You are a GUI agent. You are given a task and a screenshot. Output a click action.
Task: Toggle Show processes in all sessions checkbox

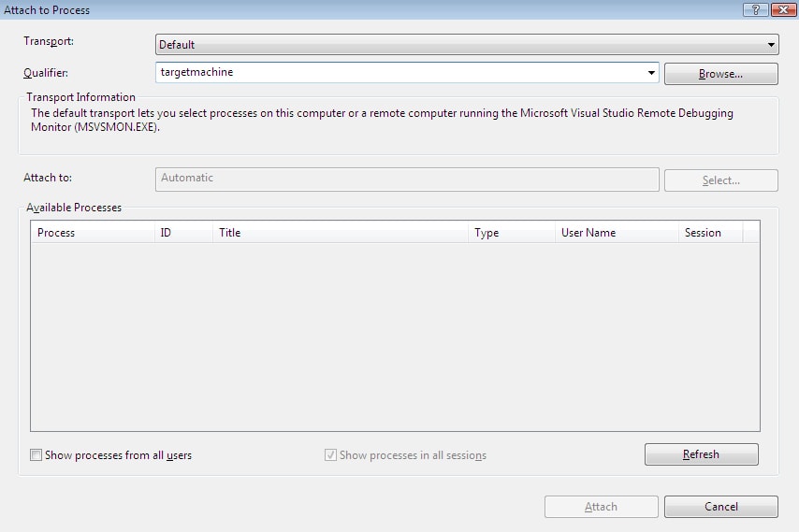(330, 454)
